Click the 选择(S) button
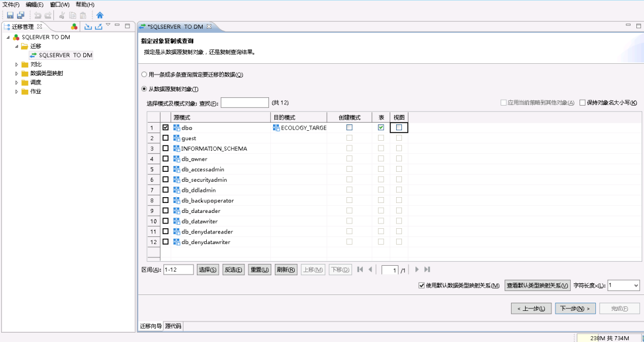Image resolution: width=644 pixels, height=342 pixels. 208,270
